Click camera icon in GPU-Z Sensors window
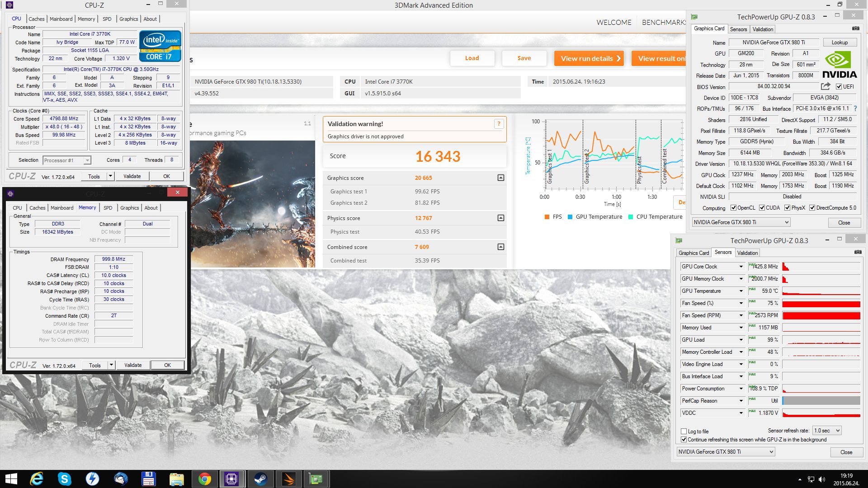The height and width of the screenshot is (488, 868). pyautogui.click(x=858, y=252)
